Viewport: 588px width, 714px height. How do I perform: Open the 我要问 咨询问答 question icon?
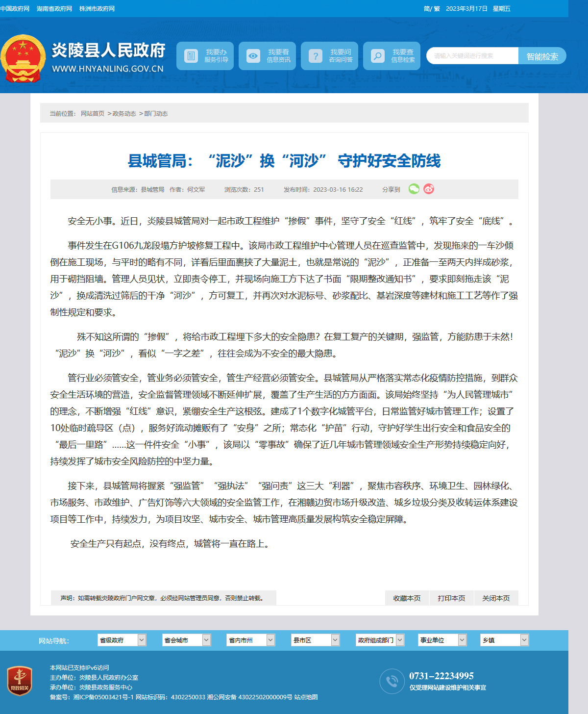pyautogui.click(x=315, y=56)
